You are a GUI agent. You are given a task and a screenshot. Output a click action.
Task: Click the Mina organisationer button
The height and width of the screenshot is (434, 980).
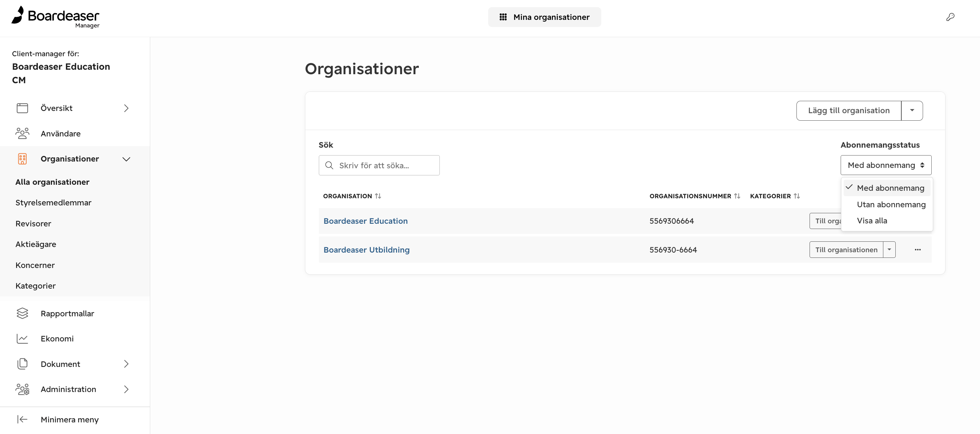tap(544, 17)
